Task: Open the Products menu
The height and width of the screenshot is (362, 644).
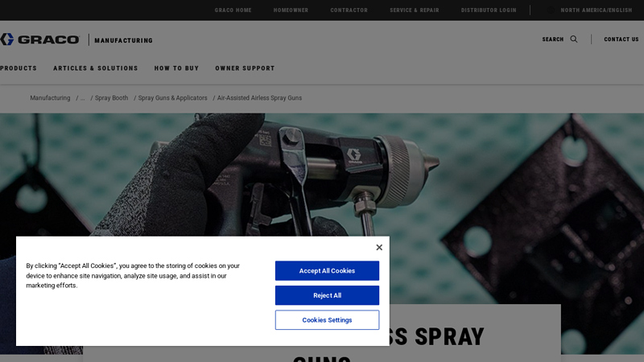Action: pos(18,68)
